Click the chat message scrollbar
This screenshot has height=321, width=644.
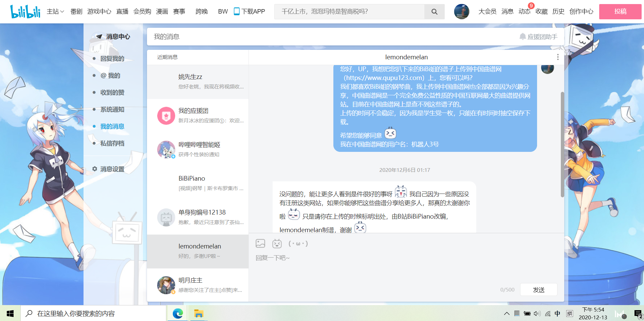coord(562,144)
